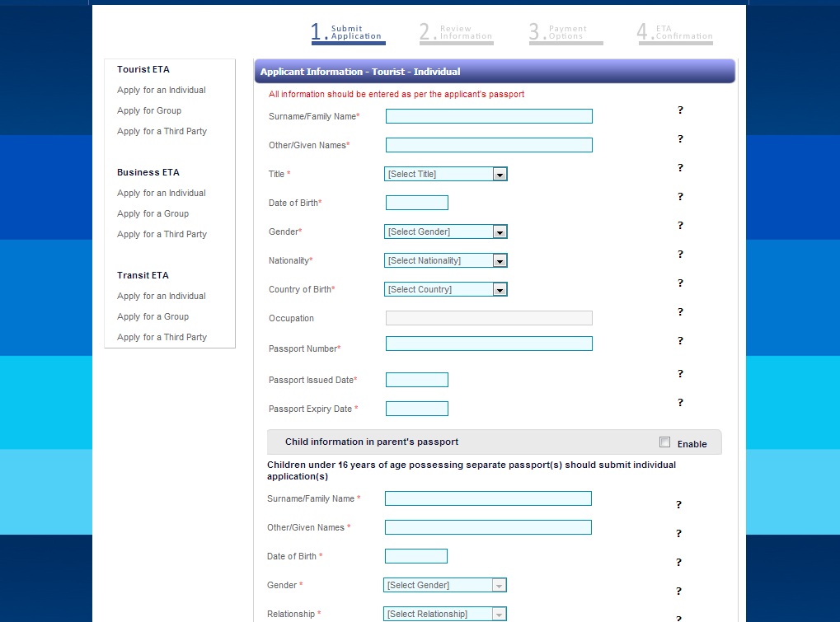
Task: Click the Occupation text field
Action: click(x=489, y=318)
